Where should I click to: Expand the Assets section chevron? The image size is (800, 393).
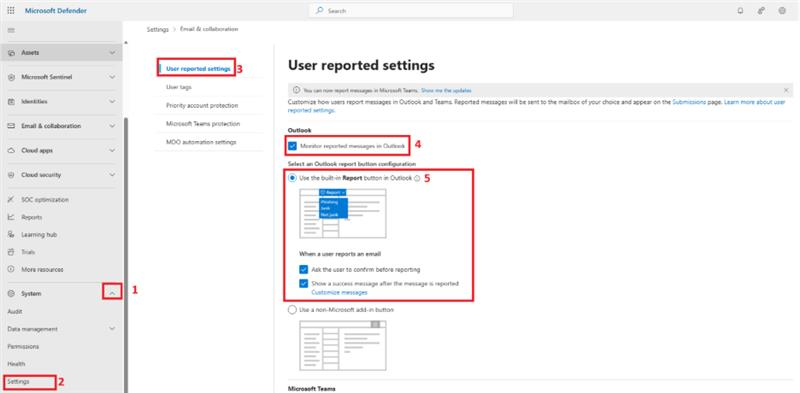(112, 53)
